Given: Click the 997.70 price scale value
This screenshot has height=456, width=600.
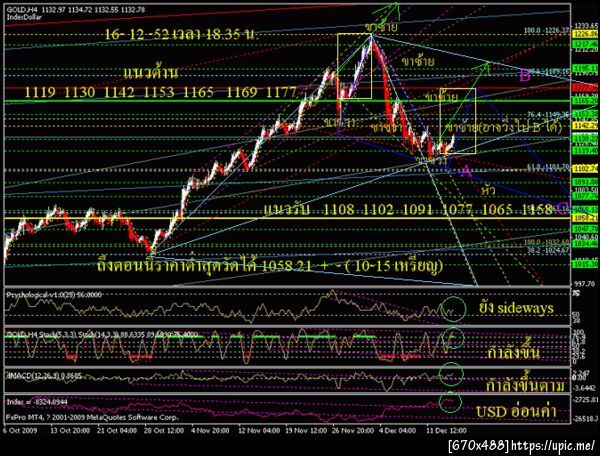Looking at the screenshot, I should 583,284.
